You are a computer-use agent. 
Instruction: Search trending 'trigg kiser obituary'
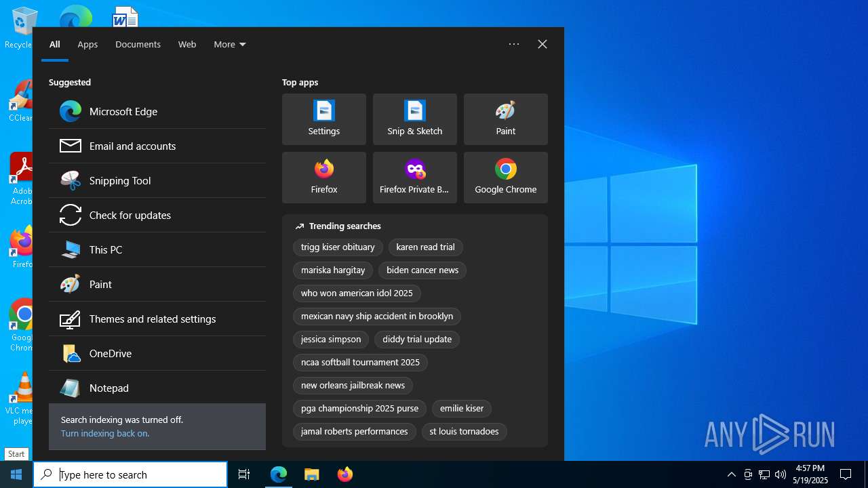point(338,247)
